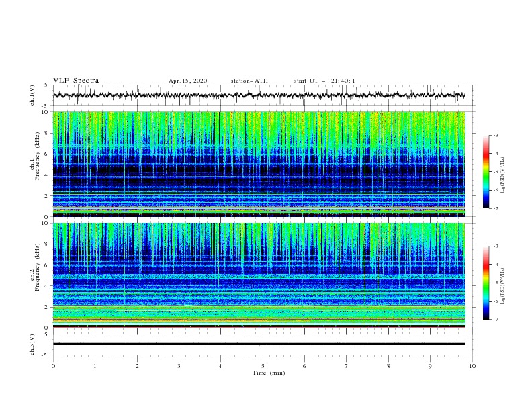Click inside the ch.2 spectrogram panel

pyautogui.click(x=259, y=275)
